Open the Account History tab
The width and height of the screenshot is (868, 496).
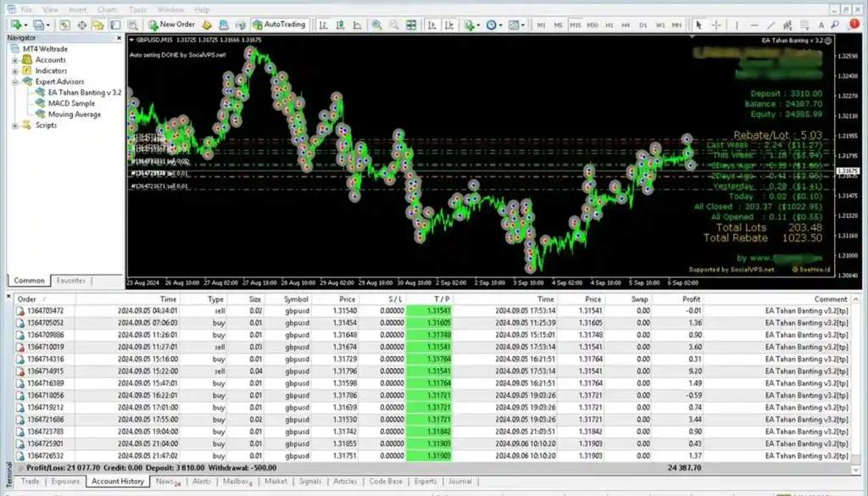118,481
